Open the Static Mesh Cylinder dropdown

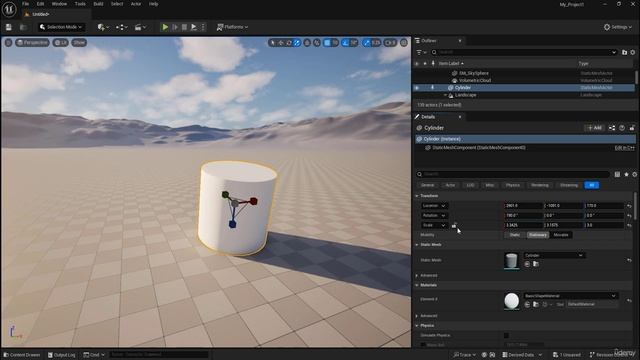pyautogui.click(x=554, y=256)
